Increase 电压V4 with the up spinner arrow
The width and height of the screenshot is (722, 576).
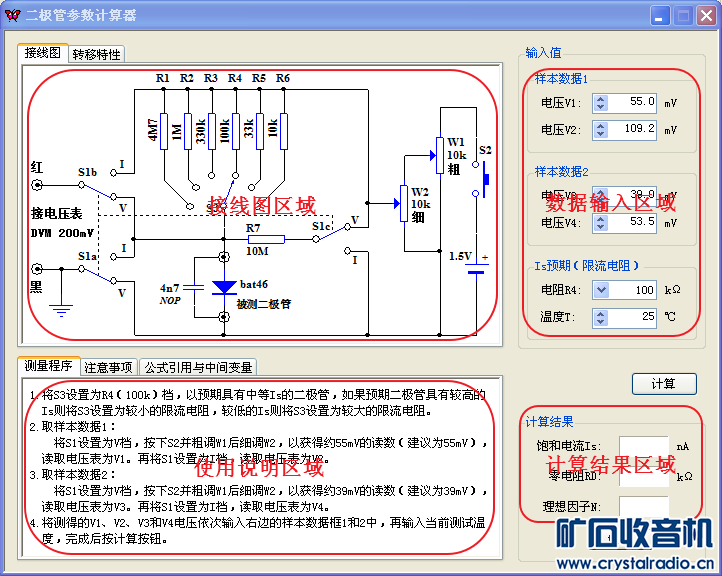[600, 219]
